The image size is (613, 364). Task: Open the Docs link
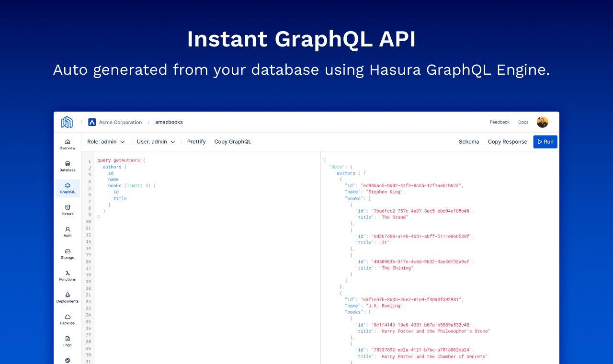[x=523, y=122]
